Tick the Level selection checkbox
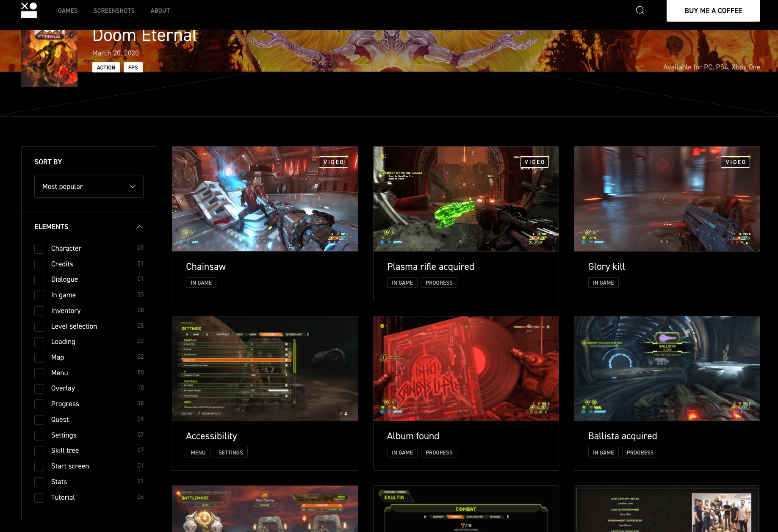Screen dimensions: 778x532 coord(39,327)
